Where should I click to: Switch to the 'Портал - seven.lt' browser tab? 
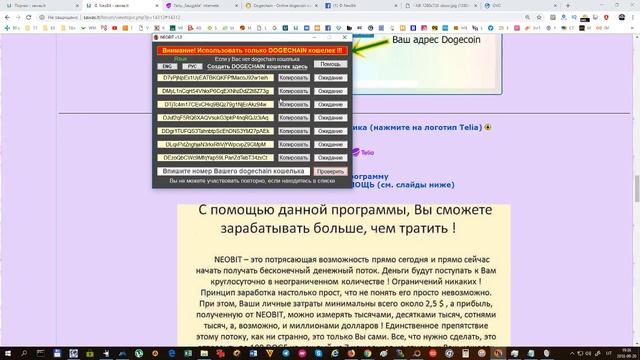click(x=41, y=6)
